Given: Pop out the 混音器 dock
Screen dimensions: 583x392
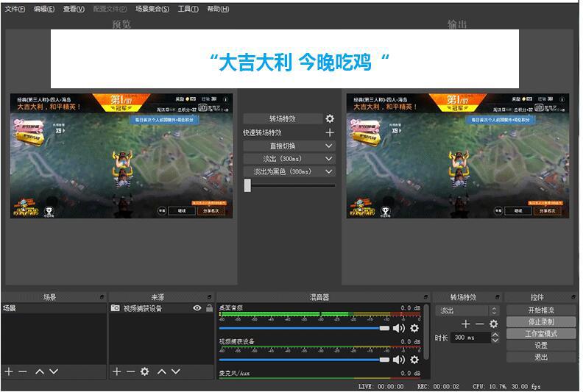Looking at the screenshot, I should coord(425,297).
